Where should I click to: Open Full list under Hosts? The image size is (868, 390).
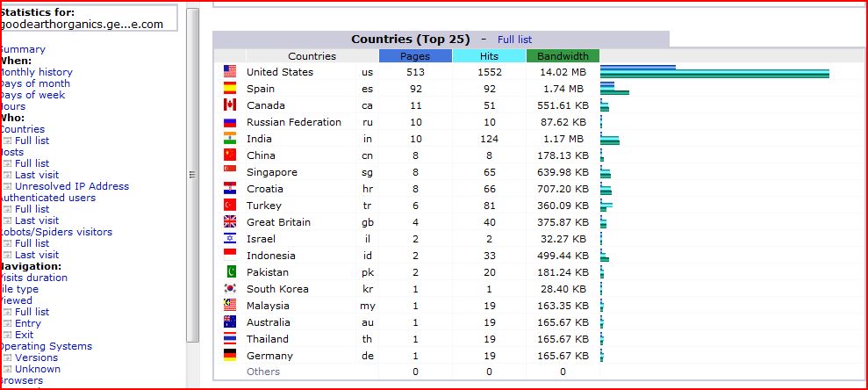32,163
